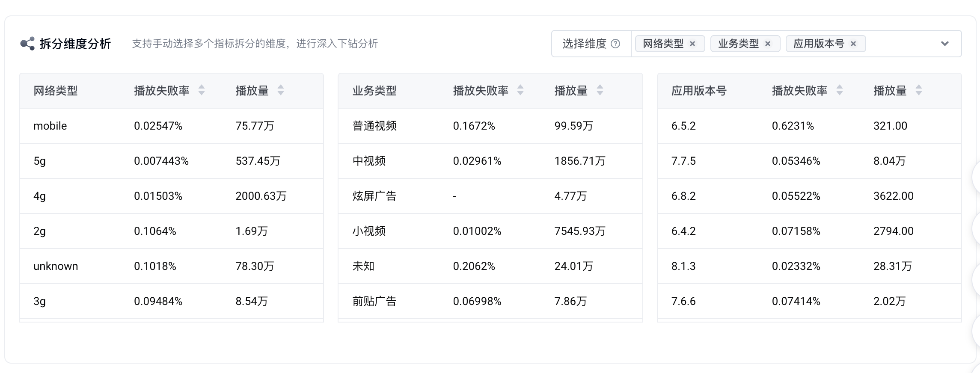Sort 网络类型 table by 播放量
This screenshot has width=980, height=373.
click(x=281, y=90)
